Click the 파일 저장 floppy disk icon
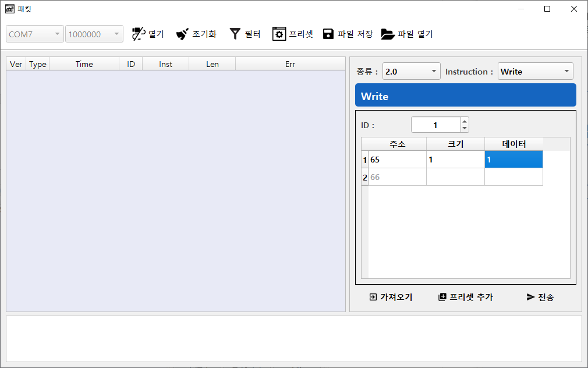Image resolution: width=588 pixels, height=368 pixels. click(x=328, y=34)
